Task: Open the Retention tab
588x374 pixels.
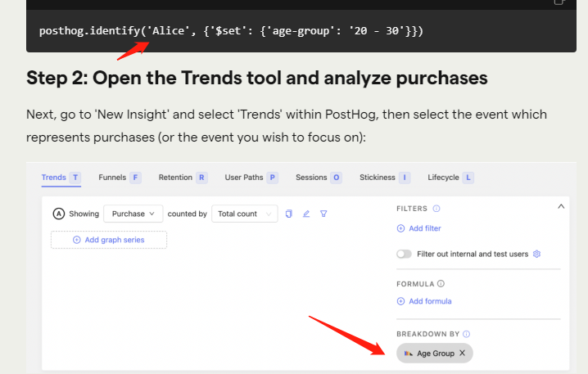Action: (x=183, y=178)
